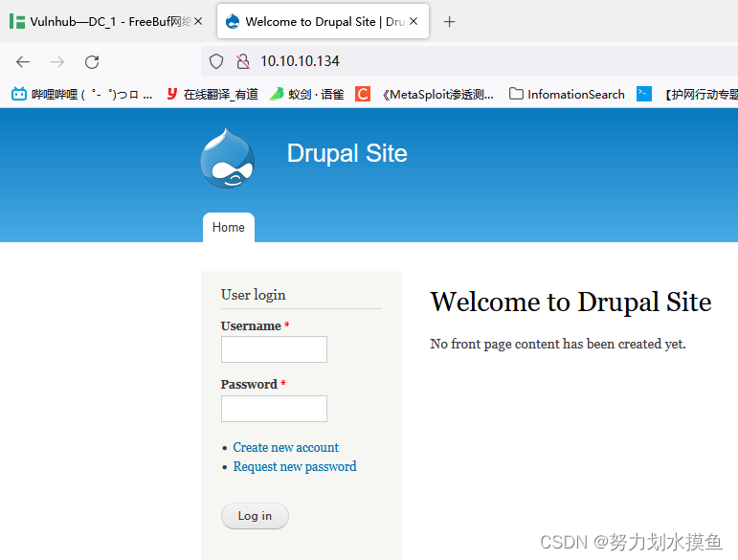The width and height of the screenshot is (738, 560).
Task: Click the FreeBuf favicon on first tab
Action: pos(17,21)
